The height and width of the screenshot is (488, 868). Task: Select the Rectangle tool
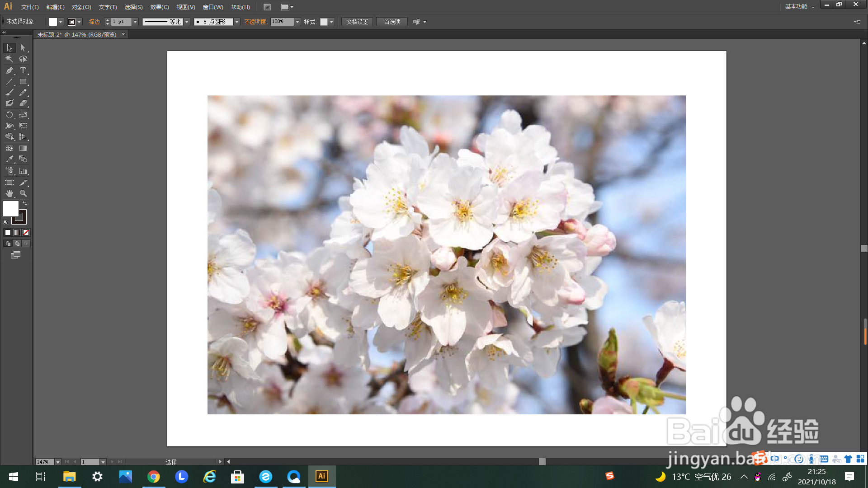(23, 82)
